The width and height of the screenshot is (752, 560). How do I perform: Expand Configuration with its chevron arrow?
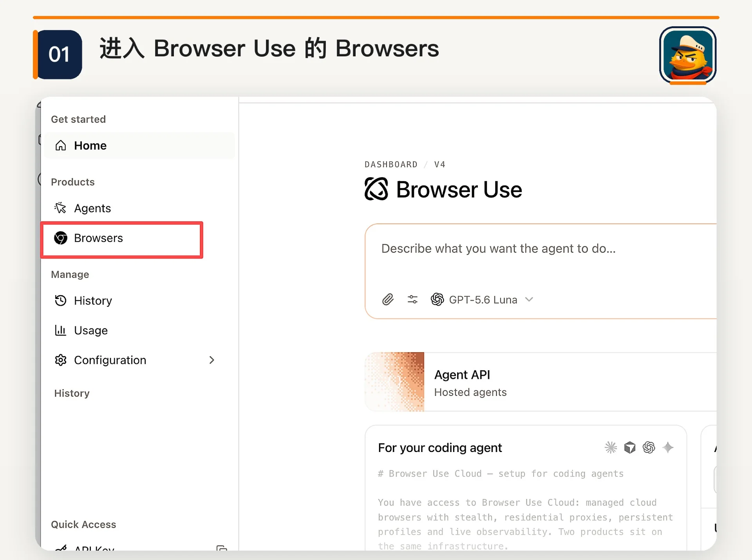tap(212, 360)
